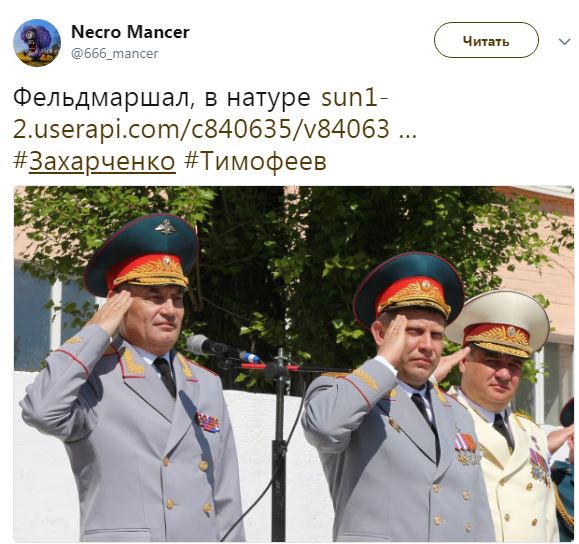Open the sun1- link text on first line
Screen dimensions: 579x544
pos(354,97)
